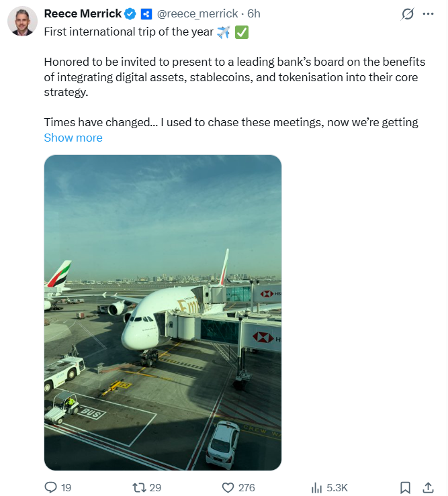Click the 6h timestamp link

point(254,13)
